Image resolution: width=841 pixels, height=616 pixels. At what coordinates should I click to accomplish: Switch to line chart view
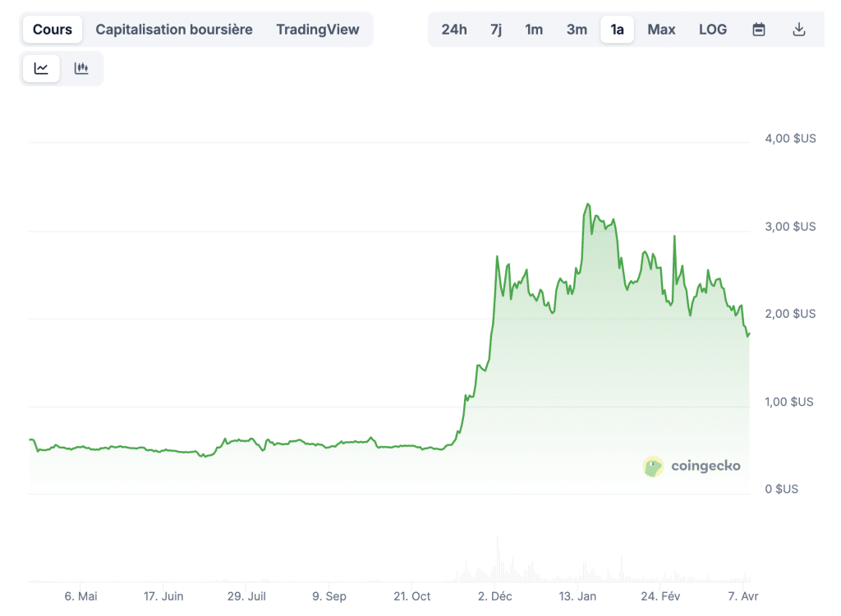click(41, 68)
